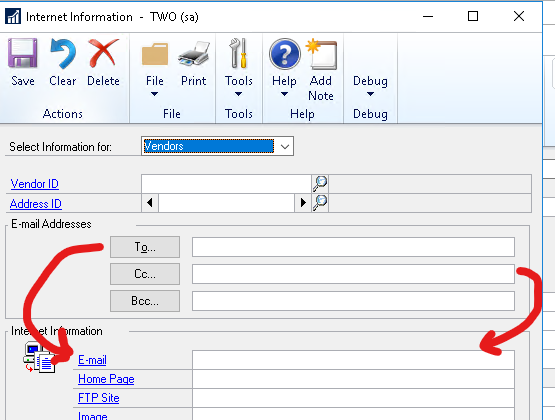Click the Vendor ID input field
Viewport: 555px width, 420px height.
(x=226, y=184)
